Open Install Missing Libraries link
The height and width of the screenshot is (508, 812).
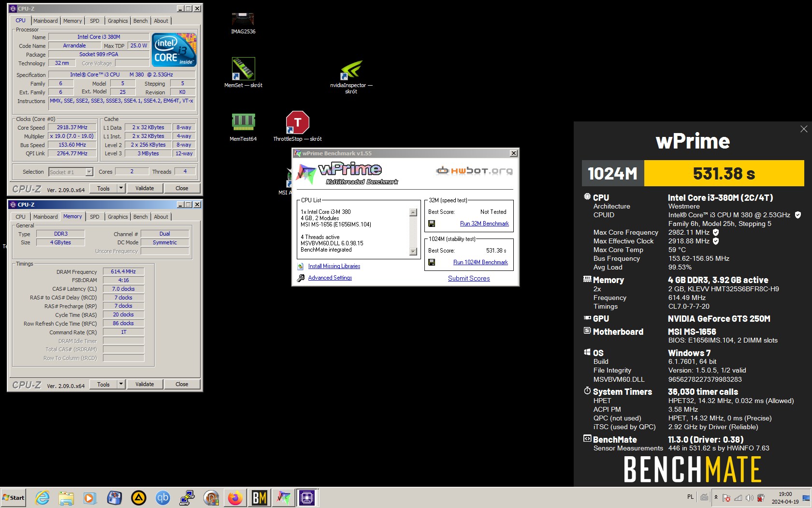point(334,266)
